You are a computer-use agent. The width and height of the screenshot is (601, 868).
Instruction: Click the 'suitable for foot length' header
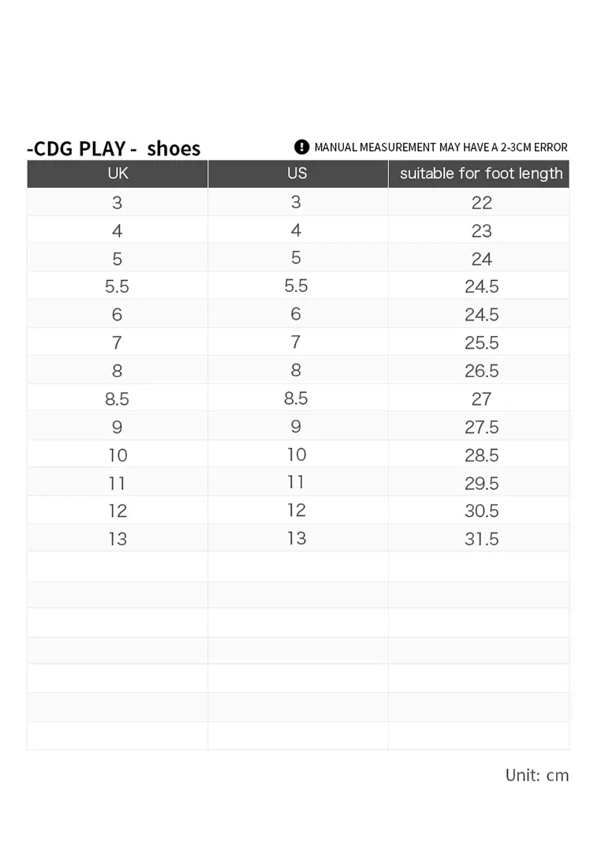480,174
